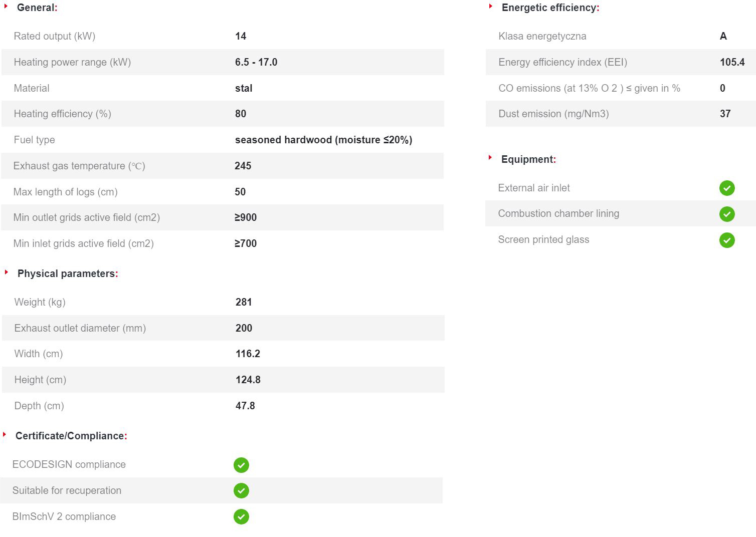756x537 pixels.
Task: Click the Heating power range value 6.5 - 17.0
Action: (x=256, y=62)
